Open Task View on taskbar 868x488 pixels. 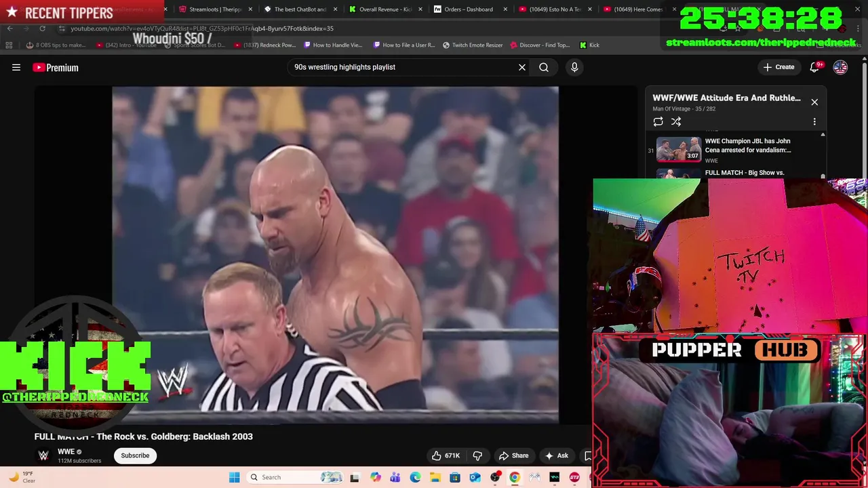[x=355, y=477]
